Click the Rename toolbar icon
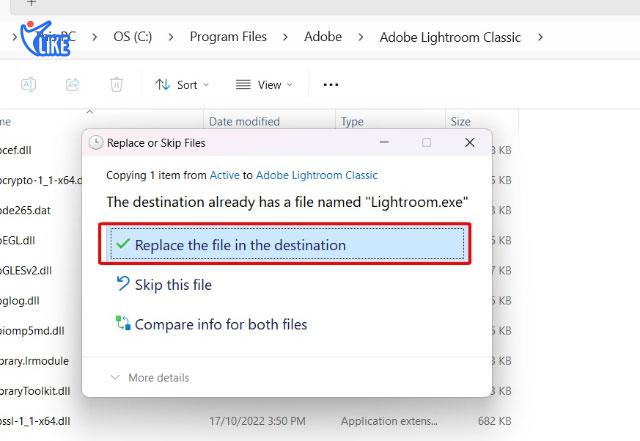 (29, 85)
